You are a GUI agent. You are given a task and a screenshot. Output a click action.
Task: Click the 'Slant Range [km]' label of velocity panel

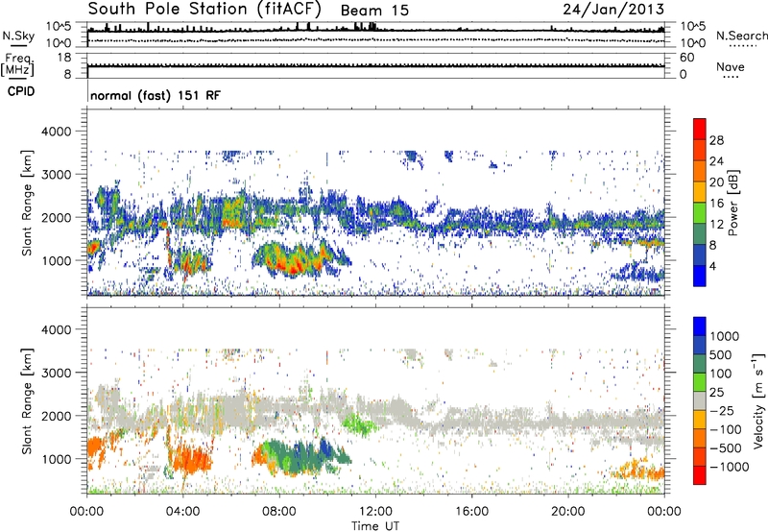(27, 401)
